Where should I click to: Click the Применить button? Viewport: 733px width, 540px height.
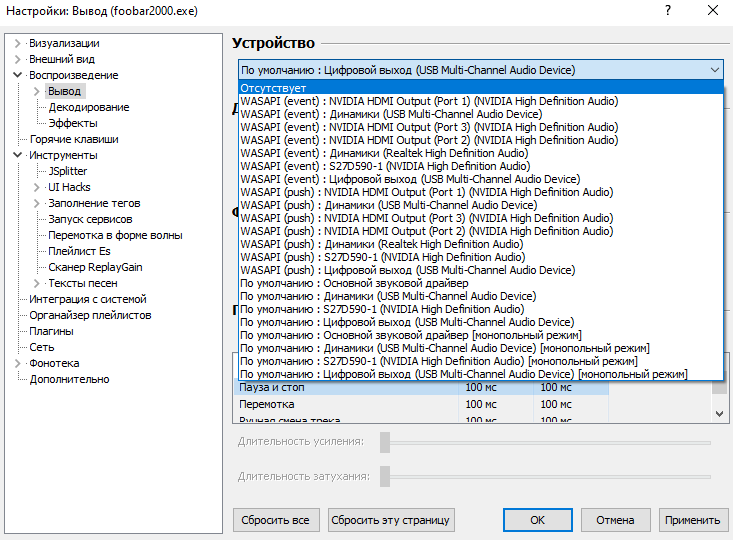pos(692,520)
